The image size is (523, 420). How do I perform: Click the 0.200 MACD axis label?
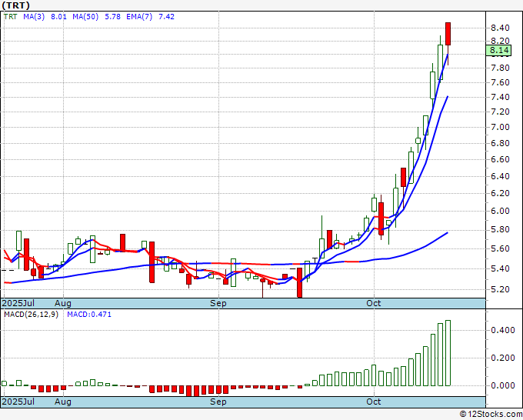(503, 358)
